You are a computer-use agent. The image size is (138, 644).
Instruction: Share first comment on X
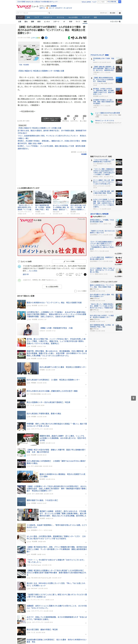(85, 274)
